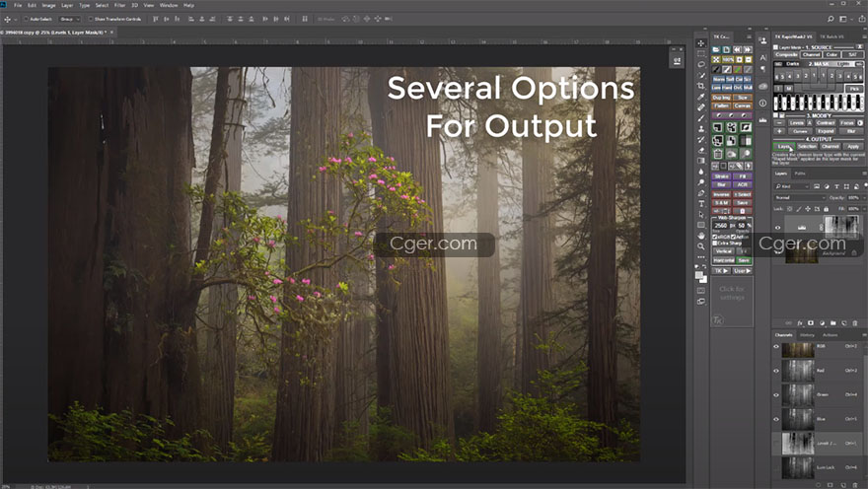This screenshot has height=489, width=868.
Task: Hide the Levels adjustment layer
Action: 778,228
